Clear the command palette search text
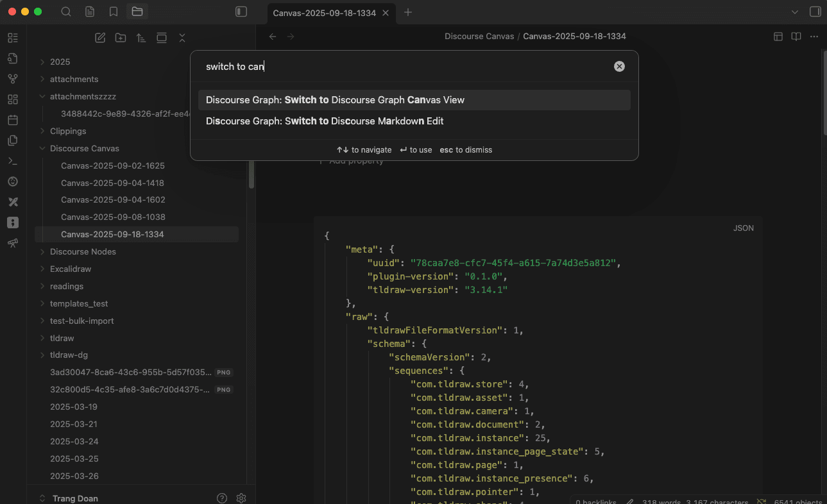Screen dimensions: 827x504 (x=618, y=65)
